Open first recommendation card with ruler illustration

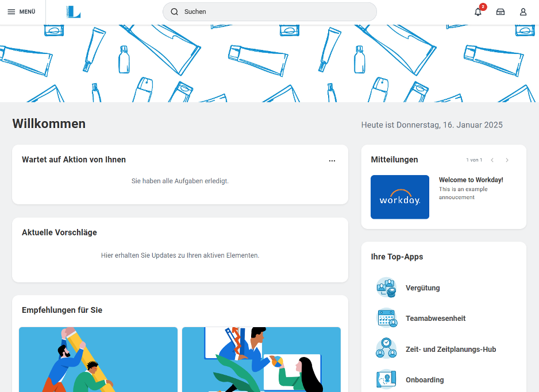pos(98,359)
